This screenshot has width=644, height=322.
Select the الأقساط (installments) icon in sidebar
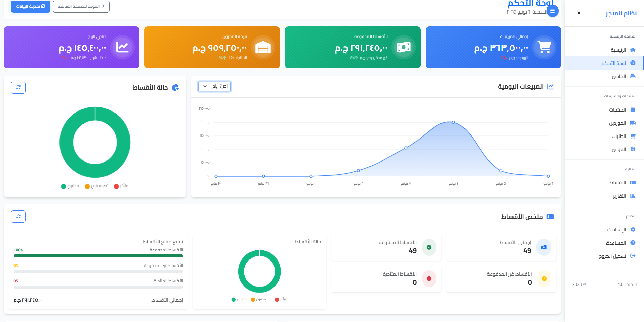tap(633, 182)
